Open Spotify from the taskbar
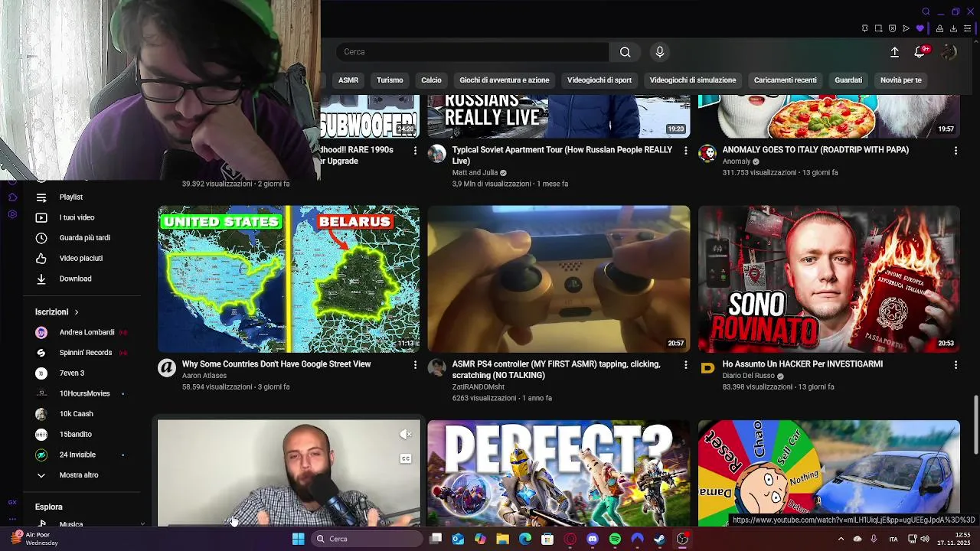This screenshot has height=551, width=980. [x=615, y=539]
